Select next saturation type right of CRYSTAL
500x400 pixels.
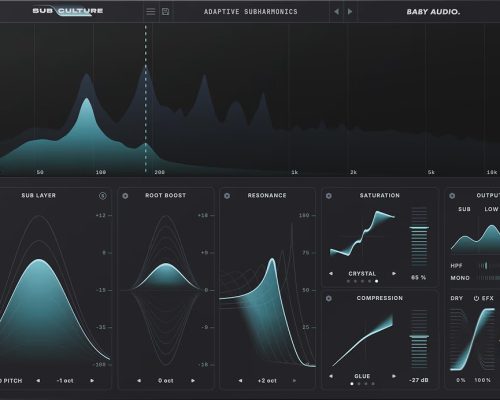coord(394,273)
